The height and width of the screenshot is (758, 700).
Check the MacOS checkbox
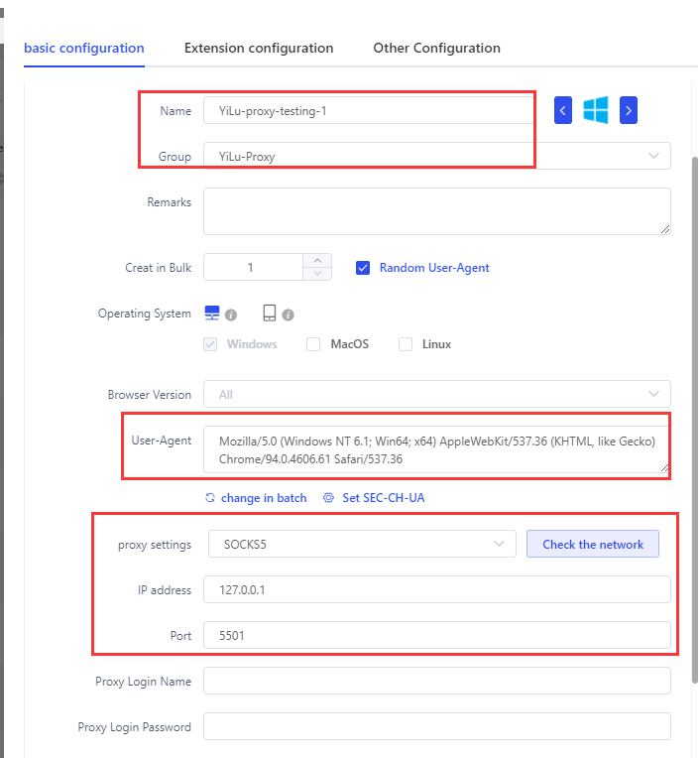tap(313, 344)
